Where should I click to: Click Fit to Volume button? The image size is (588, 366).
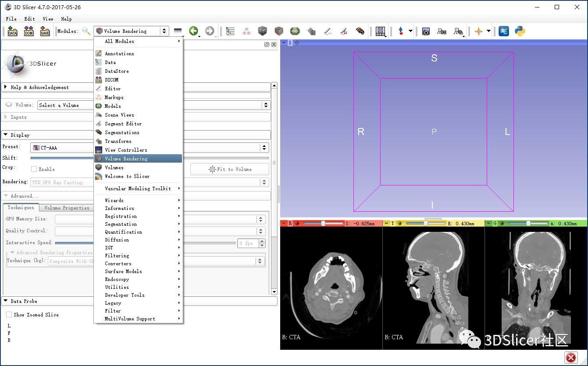(230, 169)
